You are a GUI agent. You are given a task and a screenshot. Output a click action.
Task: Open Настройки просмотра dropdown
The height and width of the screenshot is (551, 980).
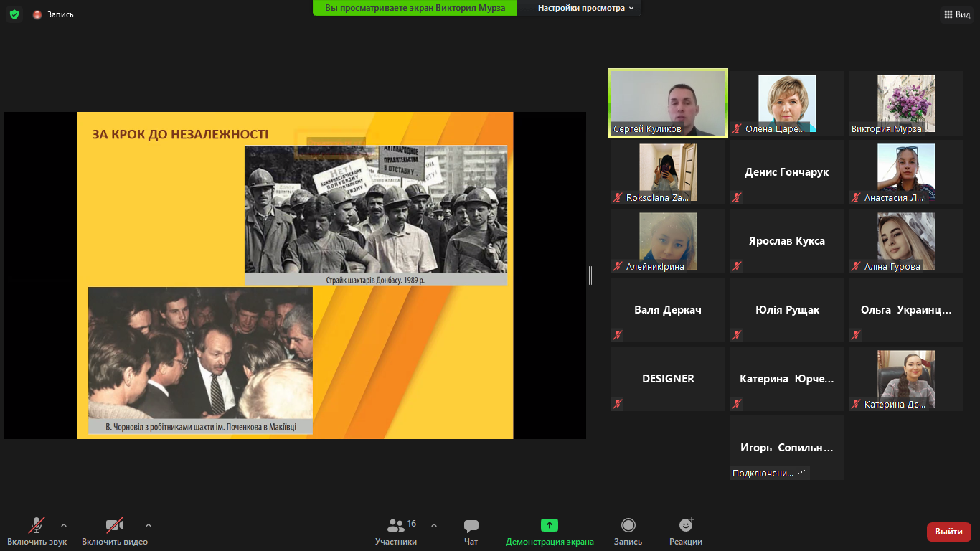click(x=585, y=8)
